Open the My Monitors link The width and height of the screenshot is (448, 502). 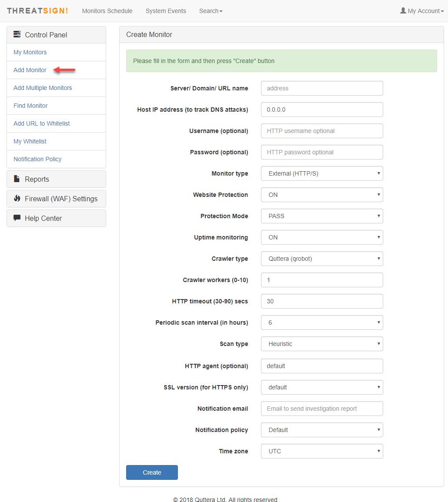30,52
